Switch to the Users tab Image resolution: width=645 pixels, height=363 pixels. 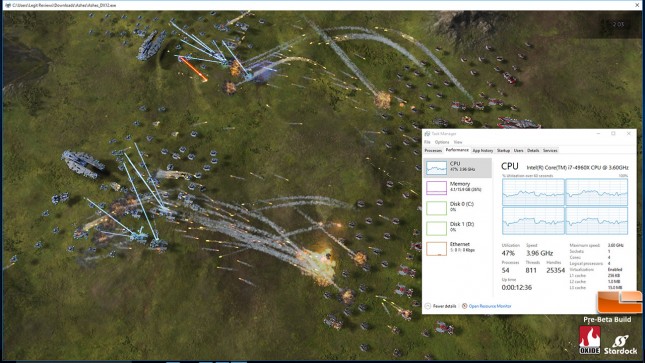(x=518, y=151)
